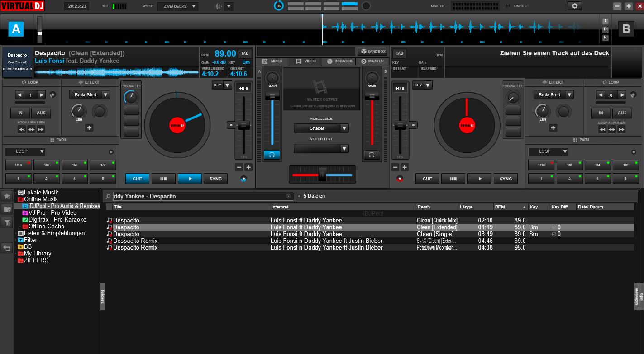The height and width of the screenshot is (354, 644).
Task: Click the crossfader handle
Action: click(322, 174)
